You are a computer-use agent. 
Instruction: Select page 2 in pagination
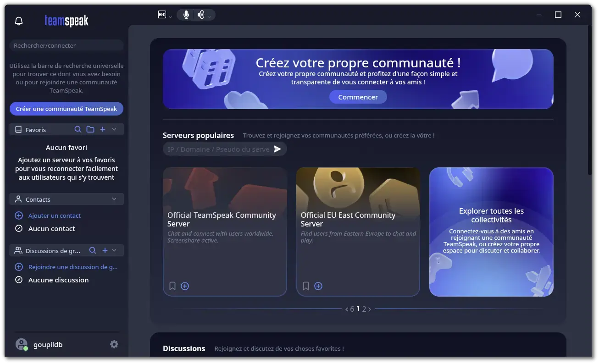point(364,309)
